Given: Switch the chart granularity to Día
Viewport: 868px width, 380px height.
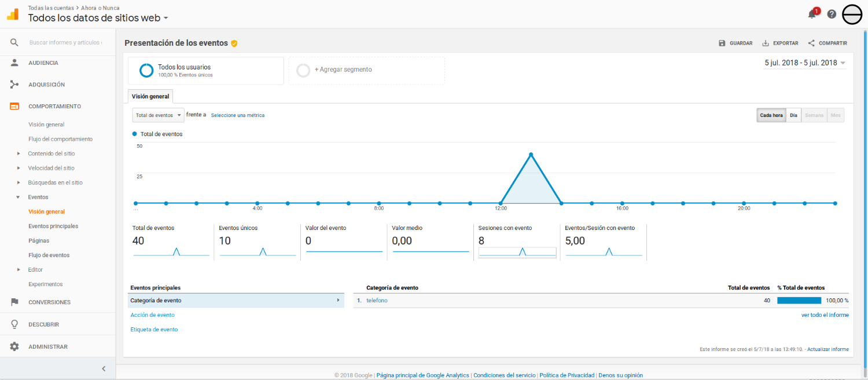Looking at the screenshot, I should point(793,115).
